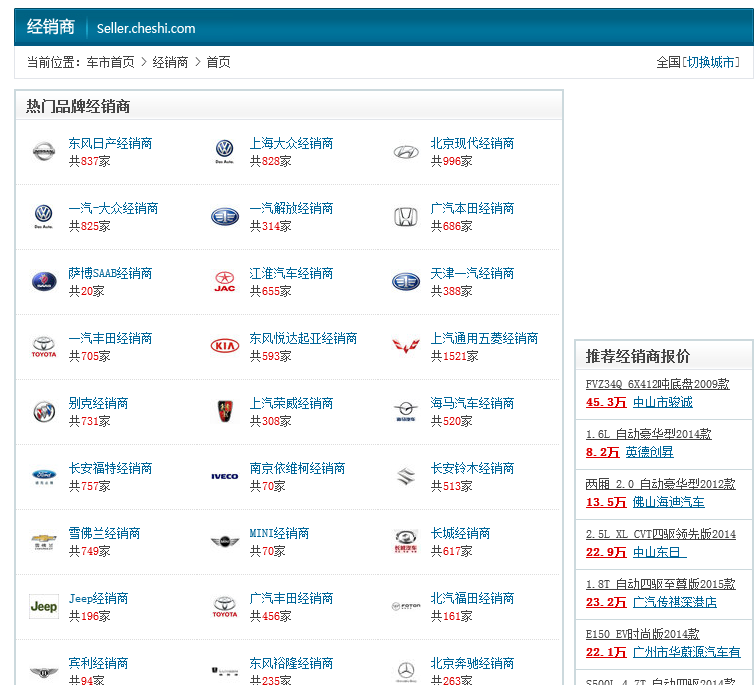The image size is (754, 685).
Task: Open dealer link 广汽传祺深港店
Action: pos(675,602)
